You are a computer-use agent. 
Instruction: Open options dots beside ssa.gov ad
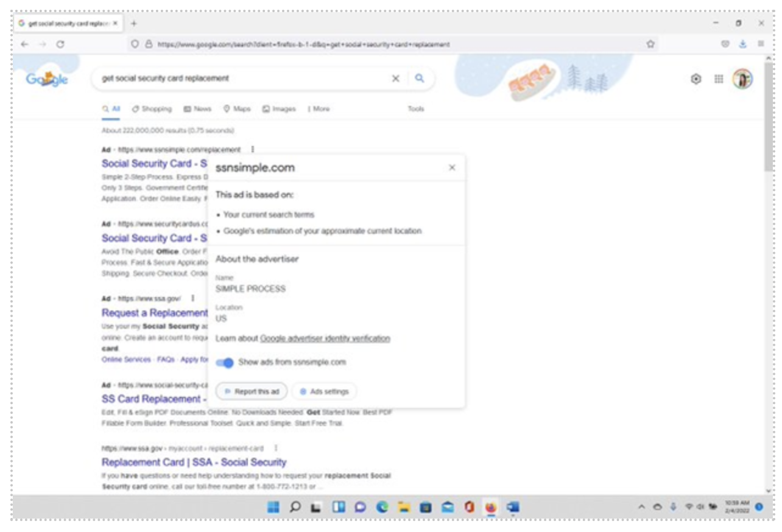click(x=192, y=298)
